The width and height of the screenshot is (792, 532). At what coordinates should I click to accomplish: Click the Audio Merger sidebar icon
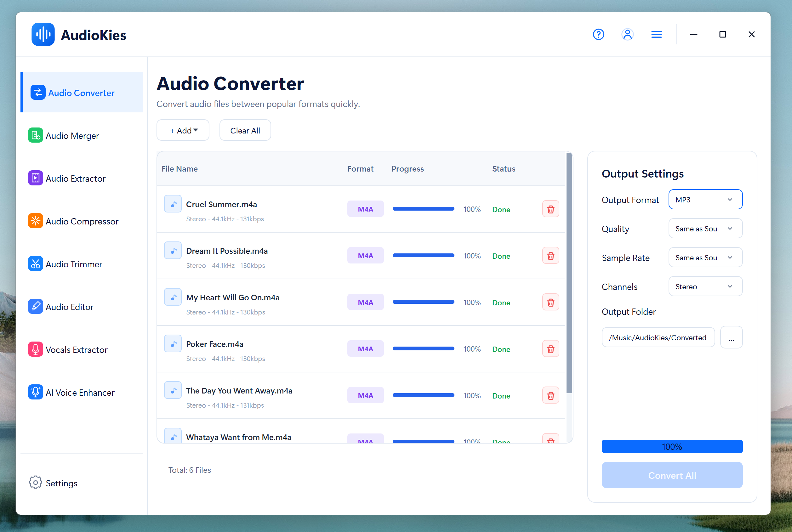(x=35, y=135)
